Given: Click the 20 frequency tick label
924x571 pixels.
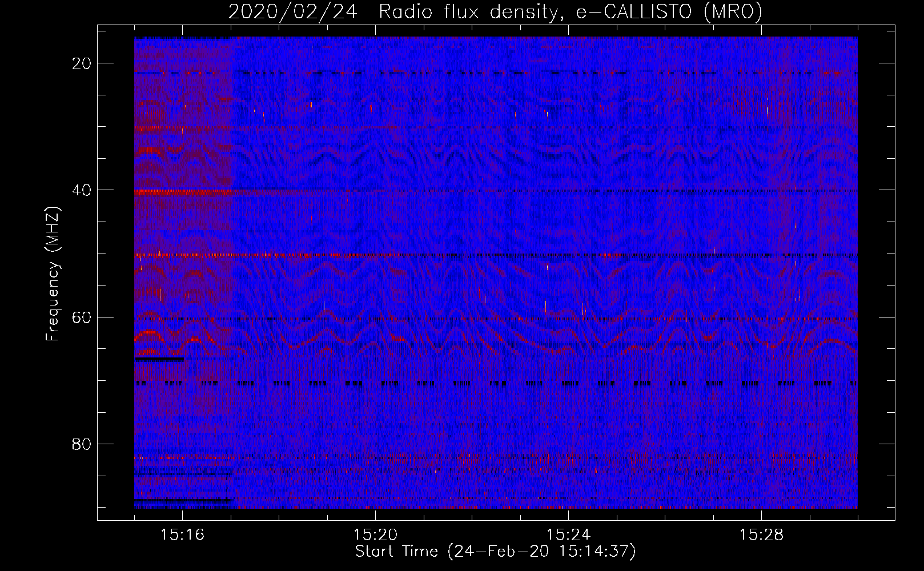Looking at the screenshot, I should click(82, 63).
